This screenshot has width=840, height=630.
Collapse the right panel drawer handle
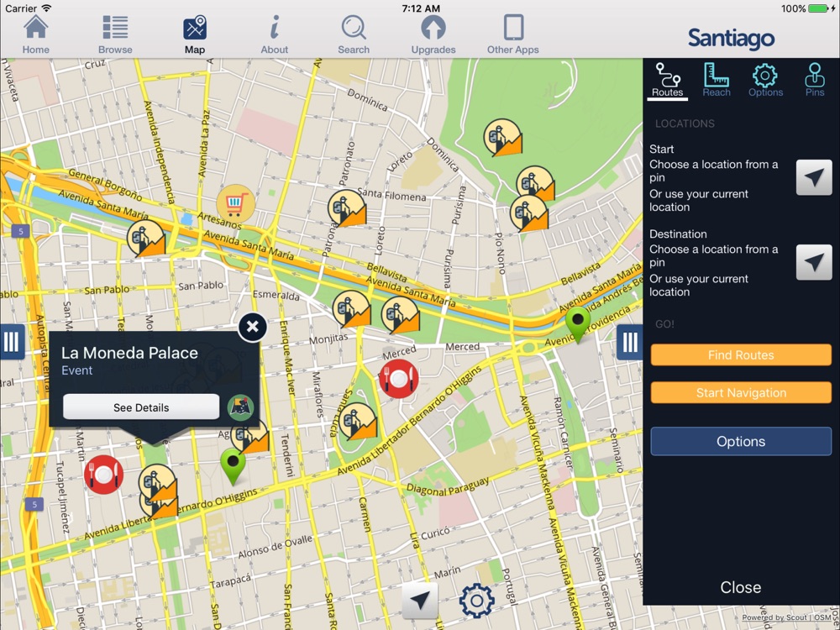[x=629, y=342]
